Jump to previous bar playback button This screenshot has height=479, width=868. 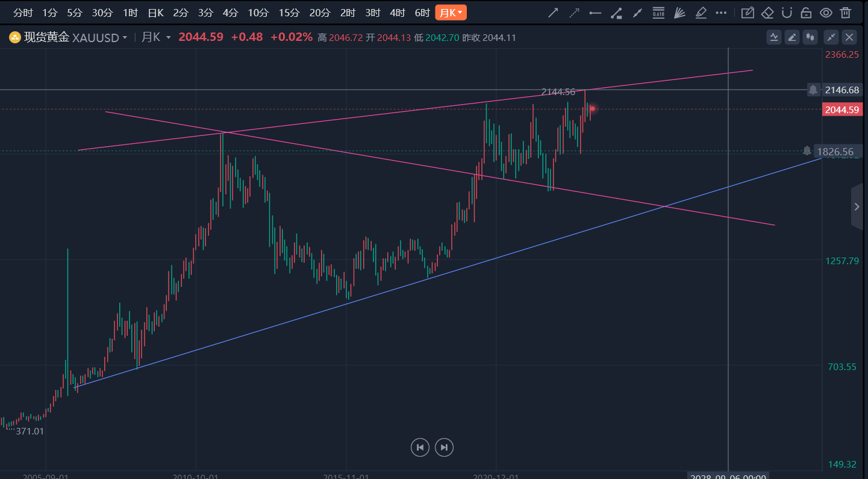click(420, 447)
